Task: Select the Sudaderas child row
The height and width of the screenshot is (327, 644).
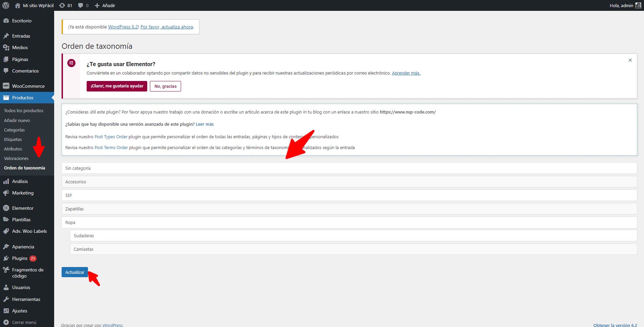Action: point(354,236)
